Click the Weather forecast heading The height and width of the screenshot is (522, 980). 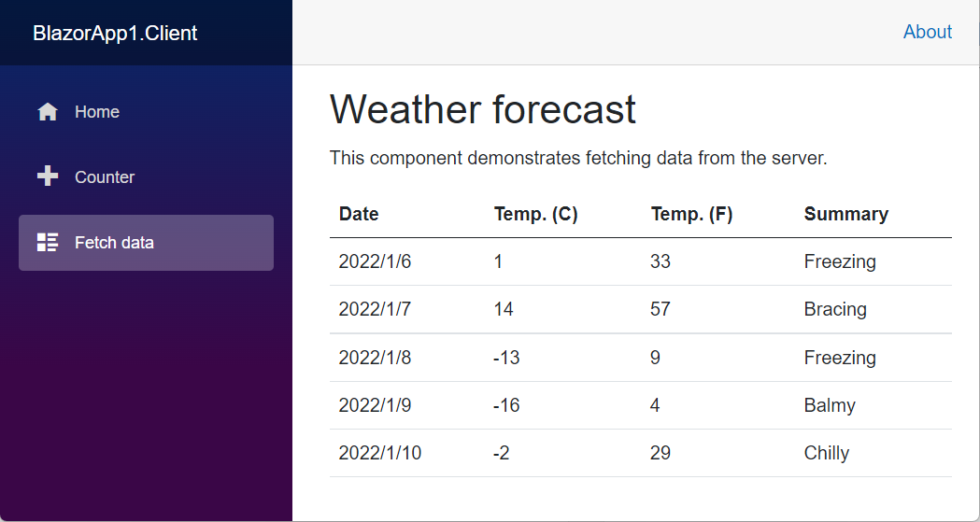[482, 109]
